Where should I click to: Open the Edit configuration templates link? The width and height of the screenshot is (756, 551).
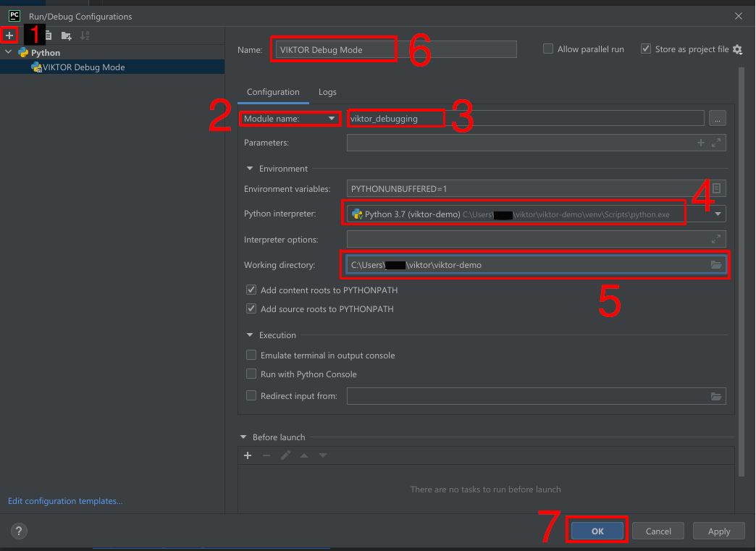(65, 501)
